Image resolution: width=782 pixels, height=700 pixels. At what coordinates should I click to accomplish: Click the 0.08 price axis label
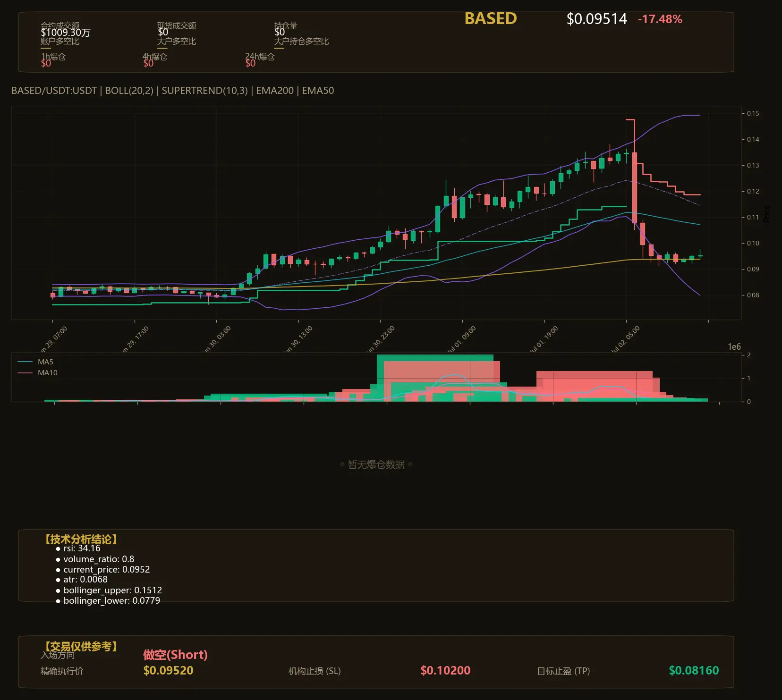(x=753, y=295)
